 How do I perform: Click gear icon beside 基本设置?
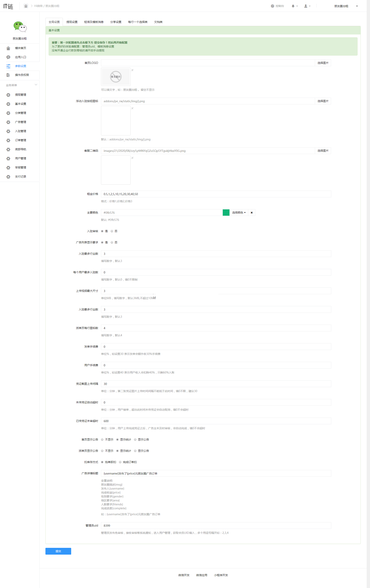coord(8,104)
